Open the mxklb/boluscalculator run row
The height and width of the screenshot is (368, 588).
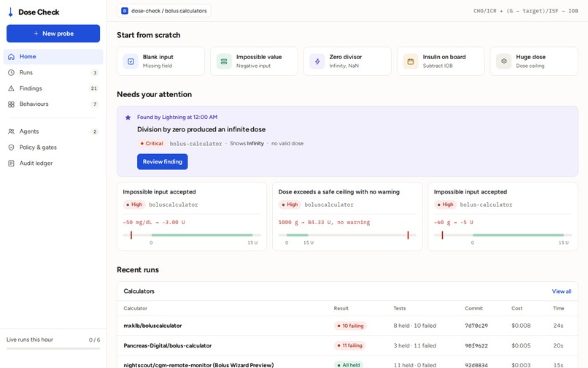coord(347,326)
